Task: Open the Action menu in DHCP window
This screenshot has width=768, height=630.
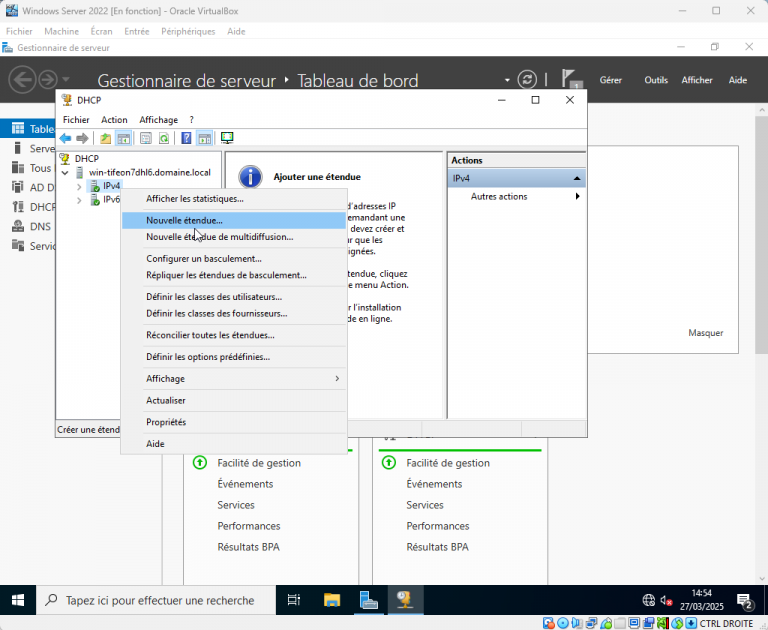Action: point(114,120)
